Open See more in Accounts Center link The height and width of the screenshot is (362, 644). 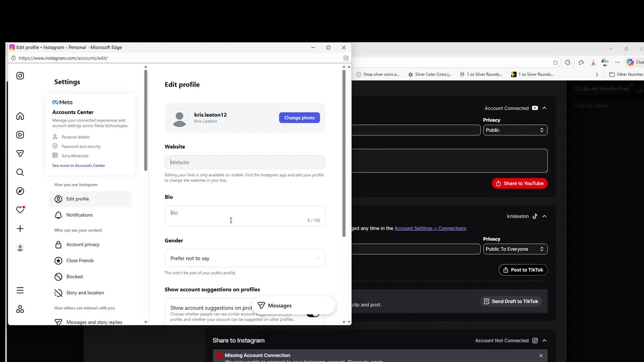[78, 165]
